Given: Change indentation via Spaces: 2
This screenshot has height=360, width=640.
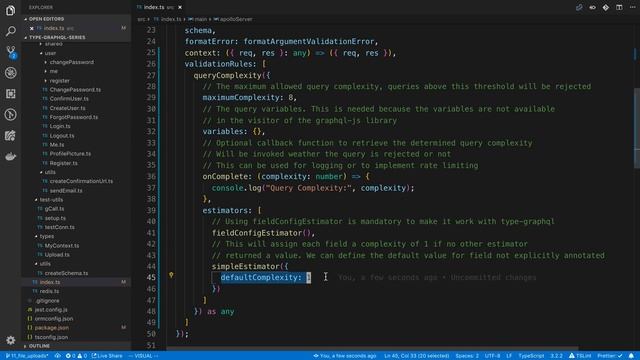Looking at the screenshot, I should coord(467,356).
